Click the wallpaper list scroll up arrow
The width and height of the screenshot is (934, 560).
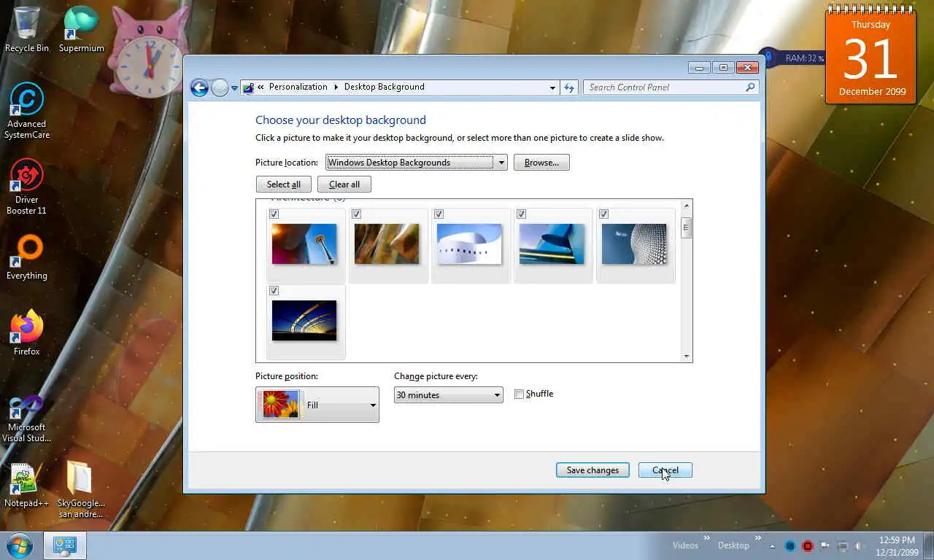(686, 206)
